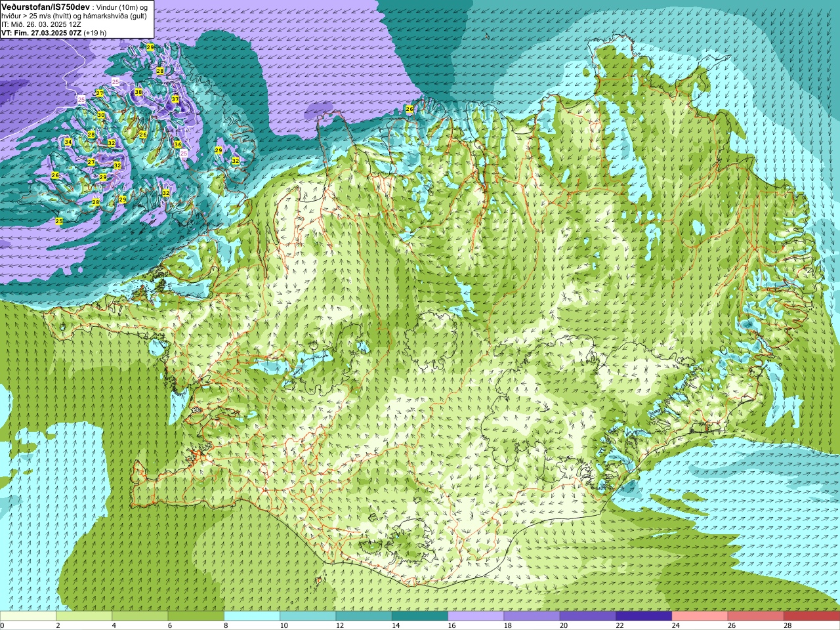Click the legend scale label 4
Image resolution: width=840 pixels, height=630 pixels.
coord(113,625)
